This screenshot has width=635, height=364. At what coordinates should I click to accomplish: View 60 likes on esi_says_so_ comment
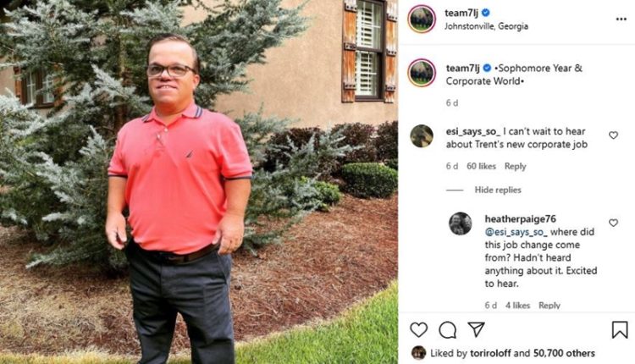(x=481, y=167)
